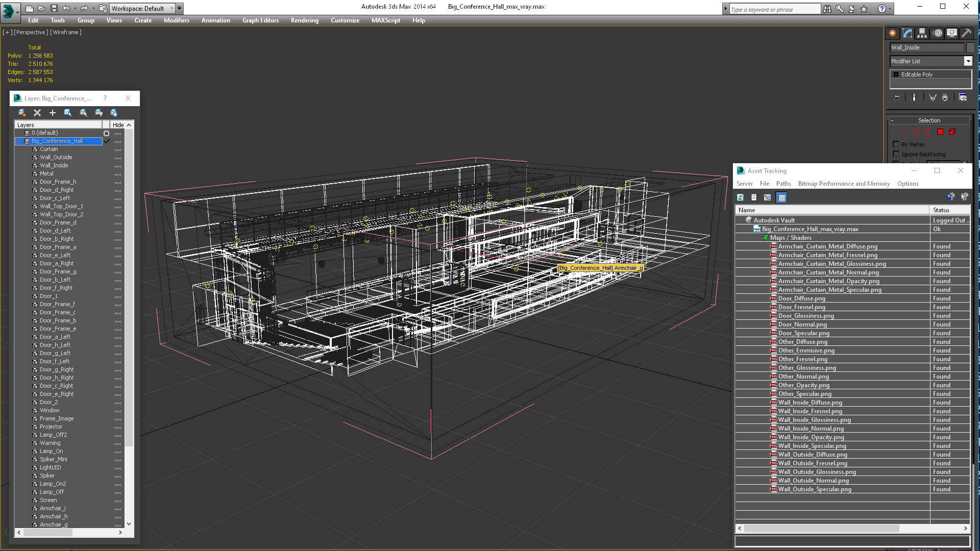
Task: Select Polygon sub-object level icon
Action: 940,132
